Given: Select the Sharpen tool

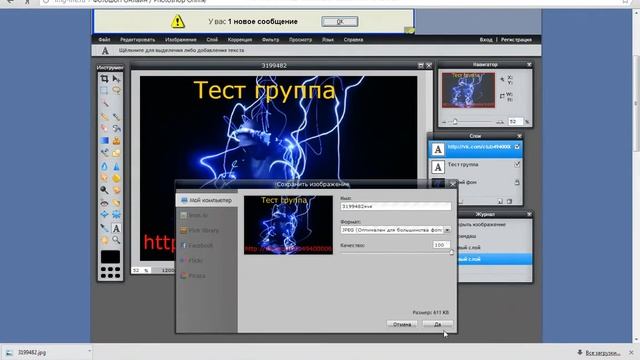Looking at the screenshot, I should [x=116, y=167].
